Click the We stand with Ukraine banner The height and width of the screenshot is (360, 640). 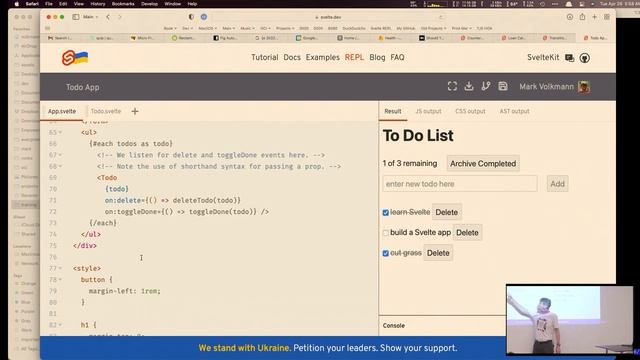[x=327, y=348]
